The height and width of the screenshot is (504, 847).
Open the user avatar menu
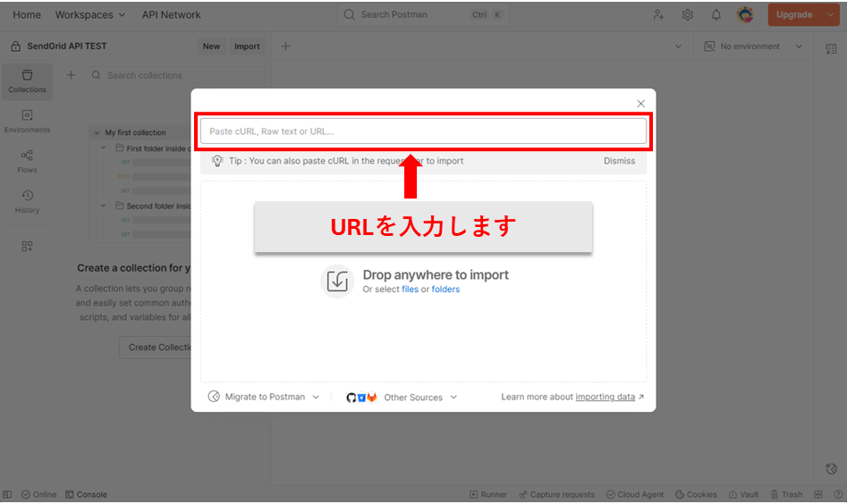click(745, 14)
